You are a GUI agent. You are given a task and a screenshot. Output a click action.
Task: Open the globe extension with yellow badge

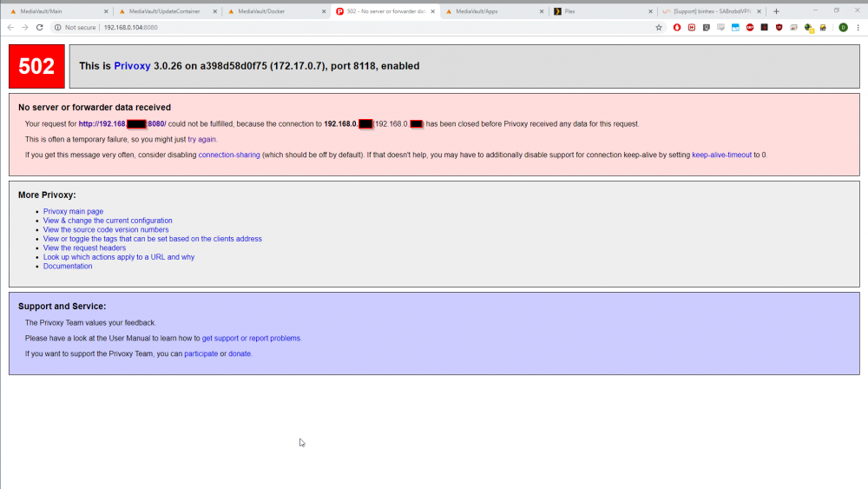click(809, 28)
